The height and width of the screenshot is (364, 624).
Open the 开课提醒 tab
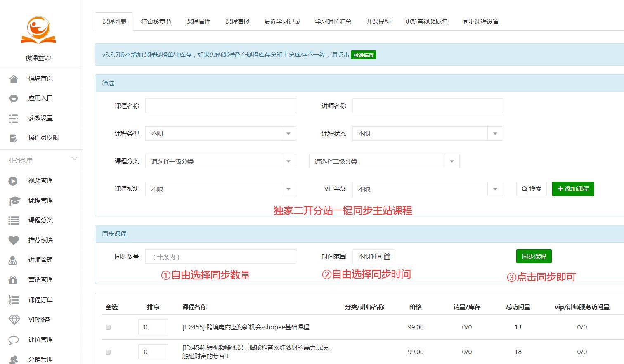[378, 21]
